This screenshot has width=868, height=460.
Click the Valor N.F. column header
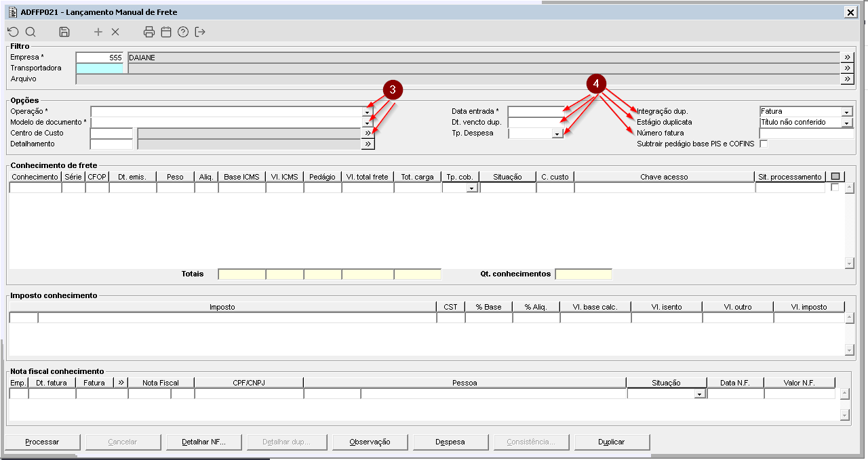pyautogui.click(x=799, y=383)
